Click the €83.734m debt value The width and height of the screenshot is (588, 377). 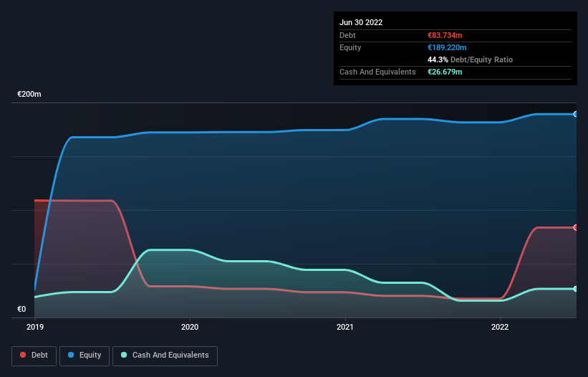445,35
